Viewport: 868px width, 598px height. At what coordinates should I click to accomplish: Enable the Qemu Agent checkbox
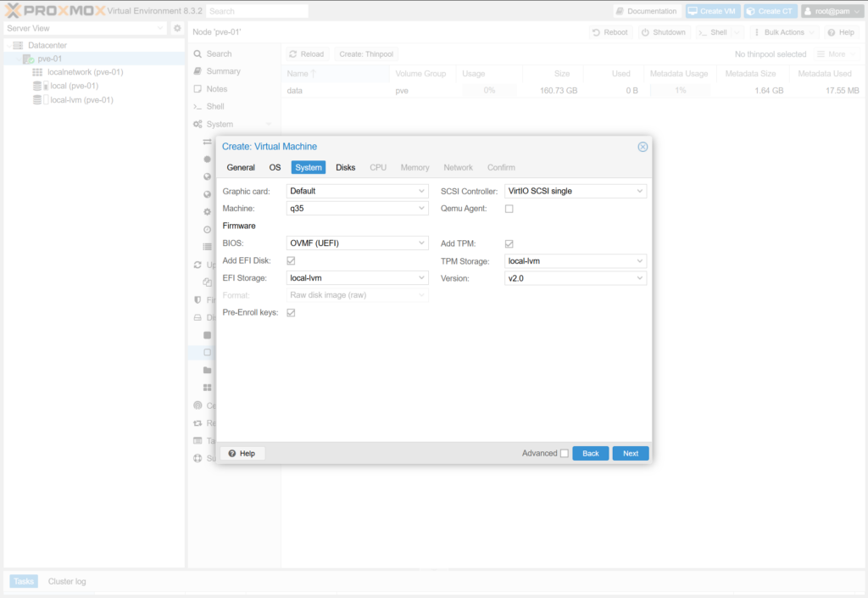point(509,209)
